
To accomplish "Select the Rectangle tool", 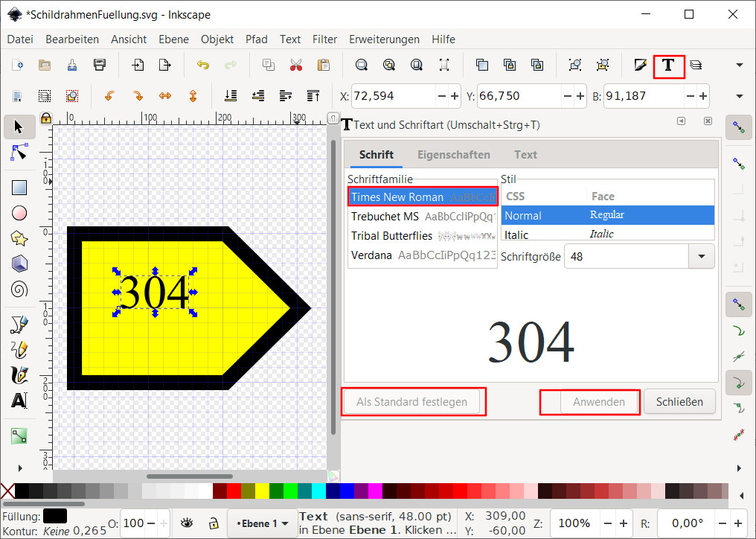I will click(19, 188).
